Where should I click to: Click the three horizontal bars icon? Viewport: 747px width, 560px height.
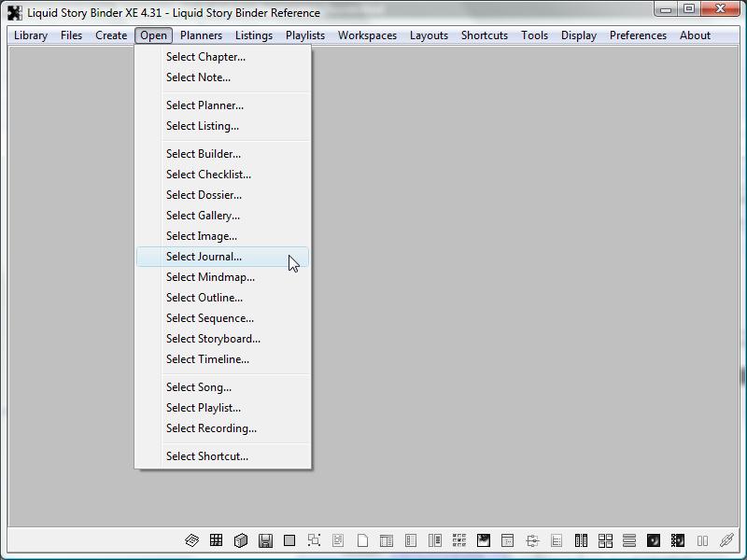pyautogui.click(x=629, y=540)
